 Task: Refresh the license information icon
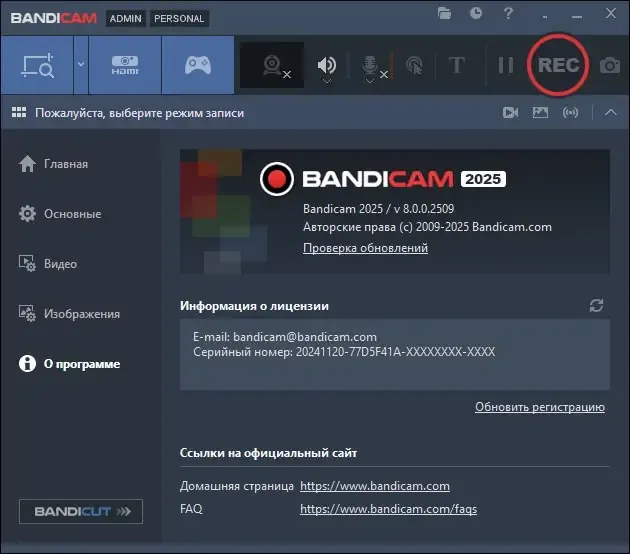[x=596, y=305]
